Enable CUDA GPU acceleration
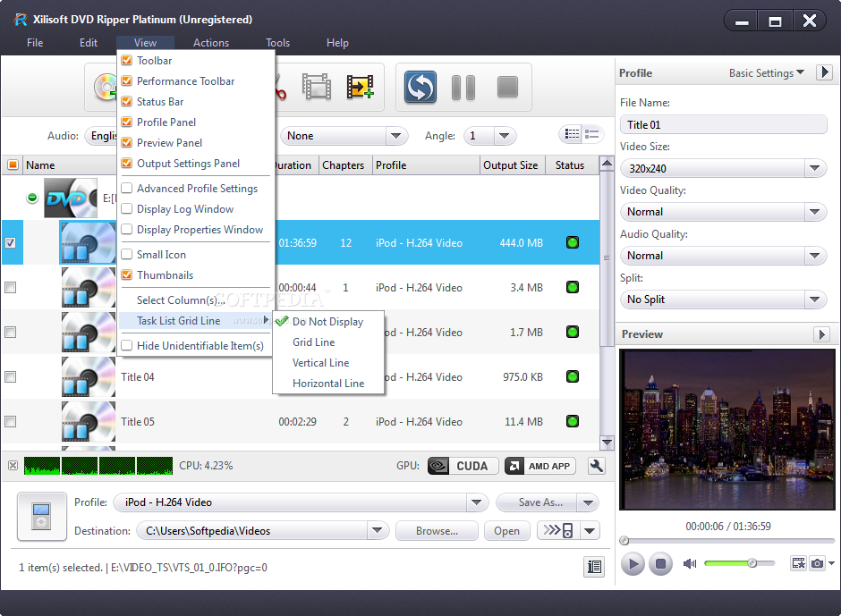Screen dimensions: 841x616 (463, 466)
